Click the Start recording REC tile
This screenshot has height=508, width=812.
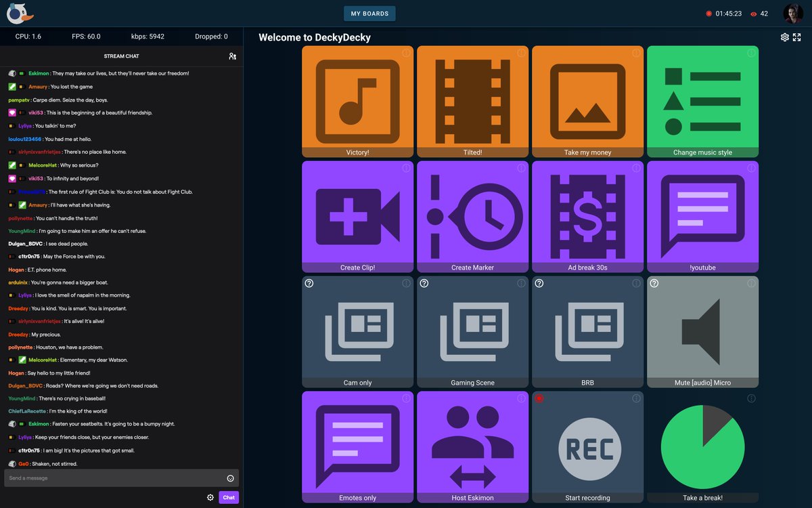587,447
